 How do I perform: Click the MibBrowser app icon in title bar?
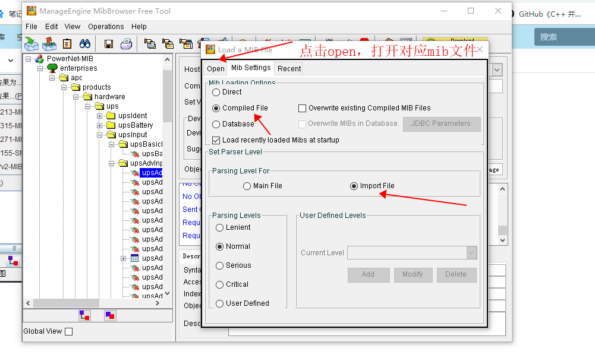click(32, 11)
